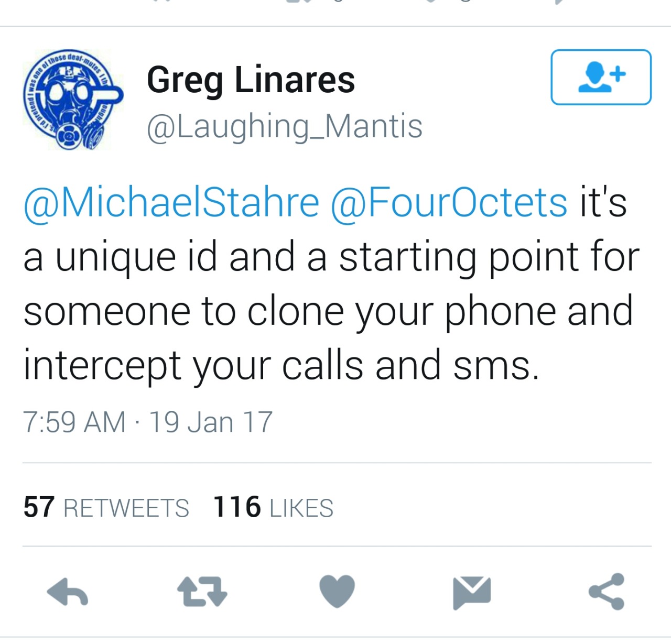
Task: Tap cut-off reply icon of tweet above
Action: tap(163, 2)
